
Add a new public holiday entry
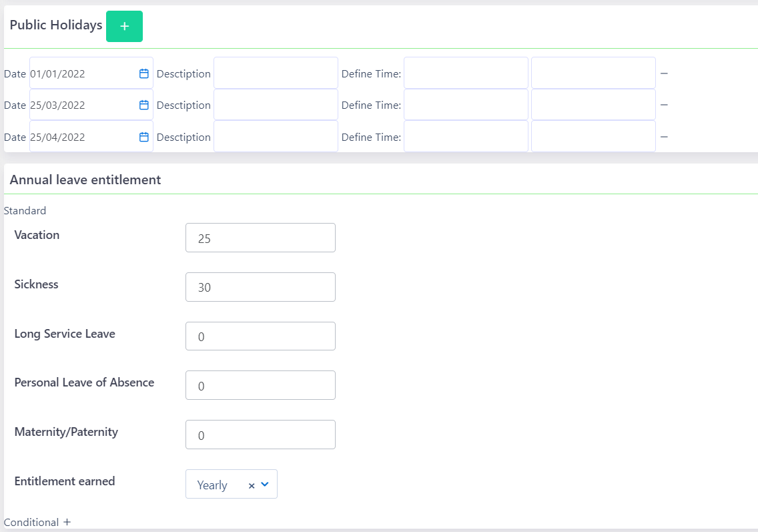pyautogui.click(x=124, y=26)
